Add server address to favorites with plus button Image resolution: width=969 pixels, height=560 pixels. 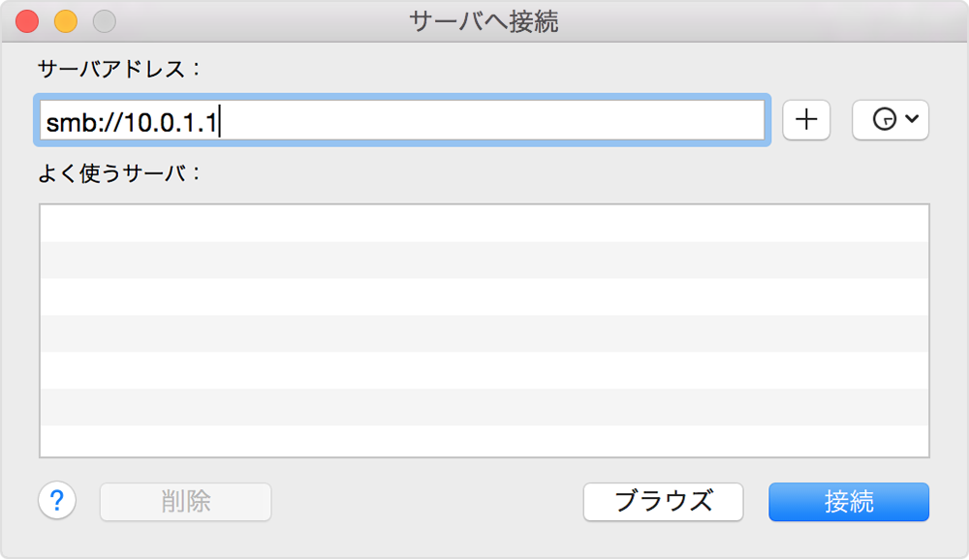[x=806, y=120]
